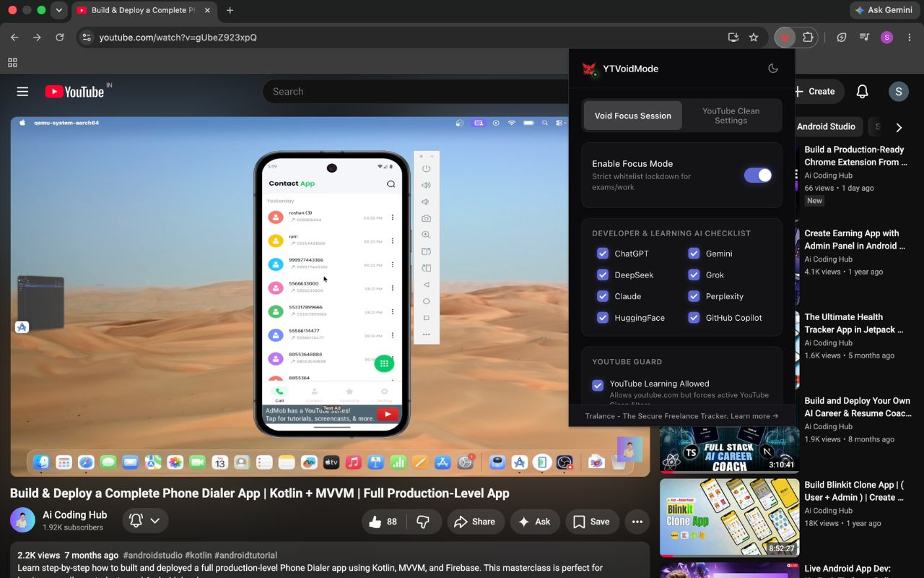
Task: Toggle the dark mode moon icon in YTVoidMode
Action: (x=772, y=69)
